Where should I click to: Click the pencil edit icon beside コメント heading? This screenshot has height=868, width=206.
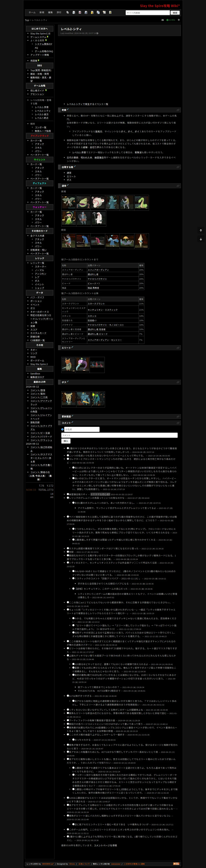tap(72, 422)
